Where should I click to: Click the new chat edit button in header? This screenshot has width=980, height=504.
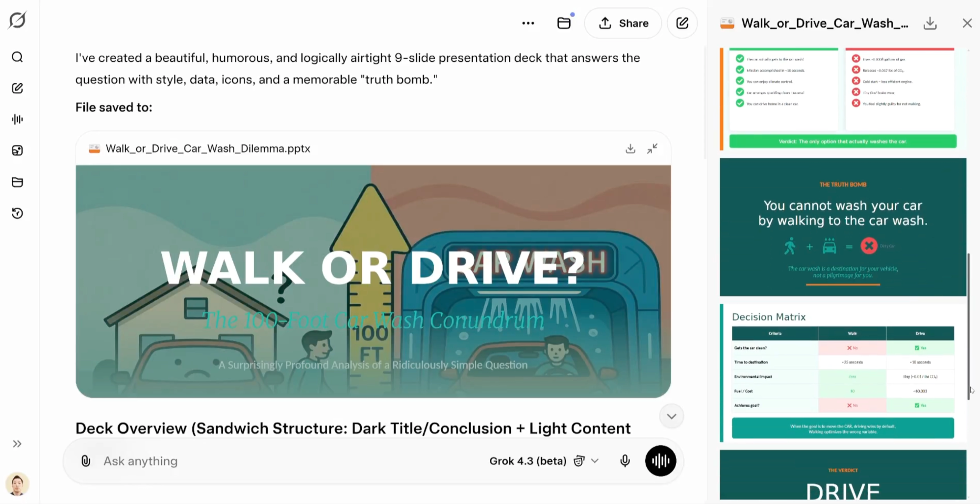(682, 23)
